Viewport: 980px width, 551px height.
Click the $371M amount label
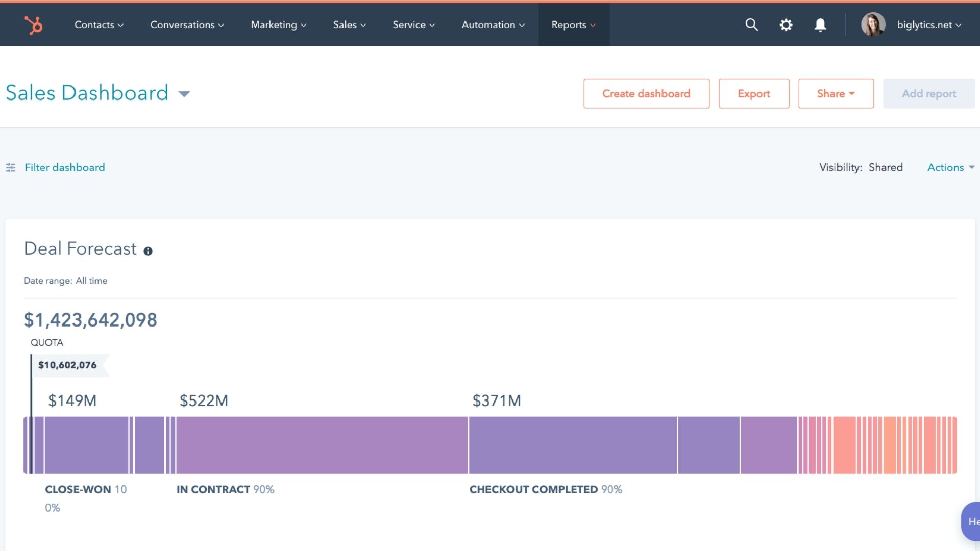click(x=497, y=400)
